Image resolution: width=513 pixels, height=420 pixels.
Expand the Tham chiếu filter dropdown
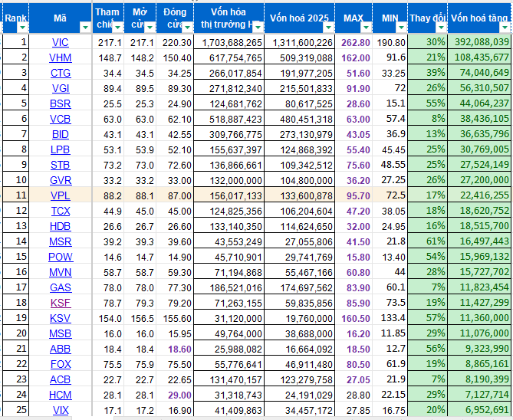(x=117, y=28)
